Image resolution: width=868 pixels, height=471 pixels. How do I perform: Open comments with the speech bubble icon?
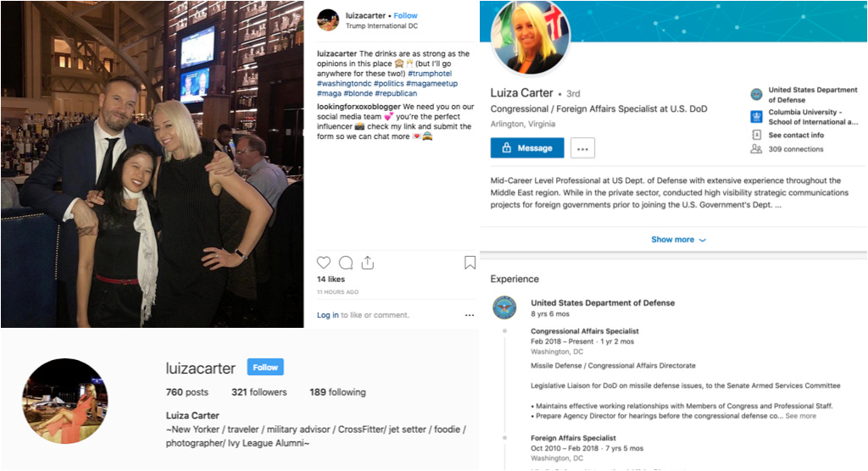point(346,263)
